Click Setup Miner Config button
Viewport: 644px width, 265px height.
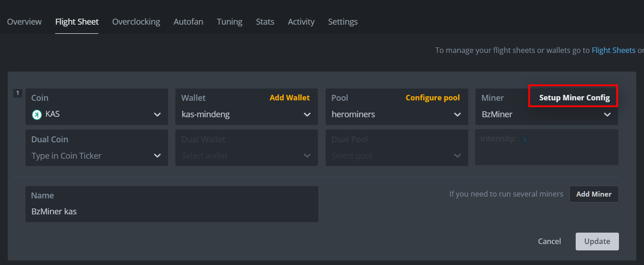574,98
